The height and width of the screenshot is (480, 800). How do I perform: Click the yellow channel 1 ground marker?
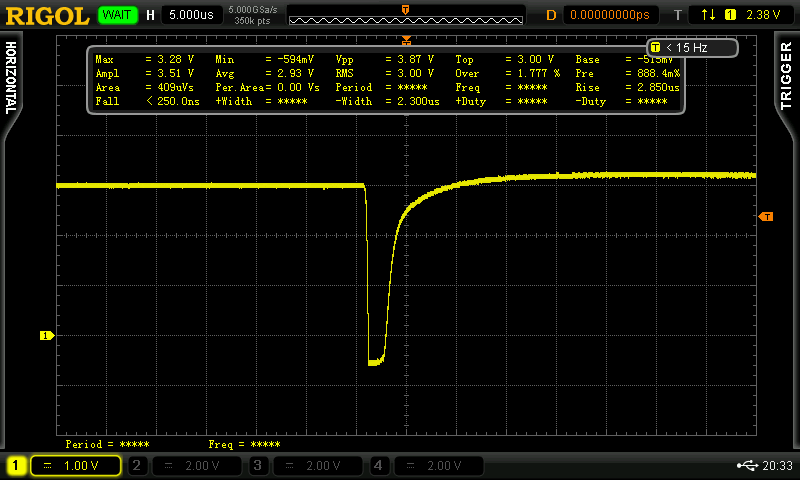point(47,336)
